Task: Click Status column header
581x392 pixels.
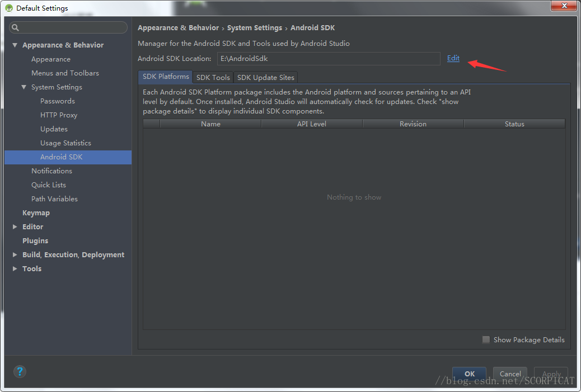Action: pyautogui.click(x=514, y=124)
